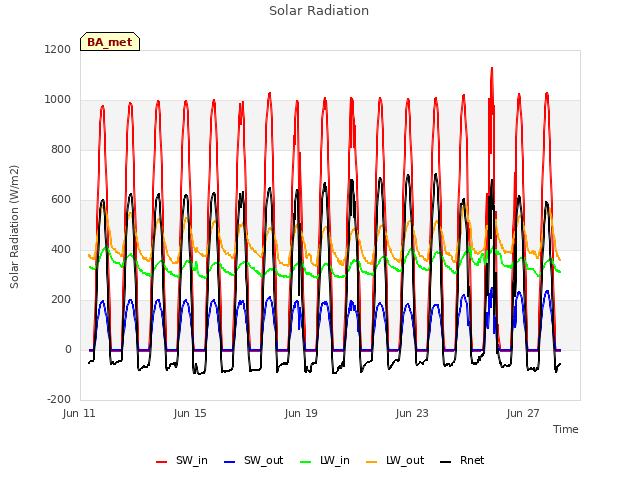Toggle Rnet series in the legend
640x480 pixels.
tap(462, 460)
